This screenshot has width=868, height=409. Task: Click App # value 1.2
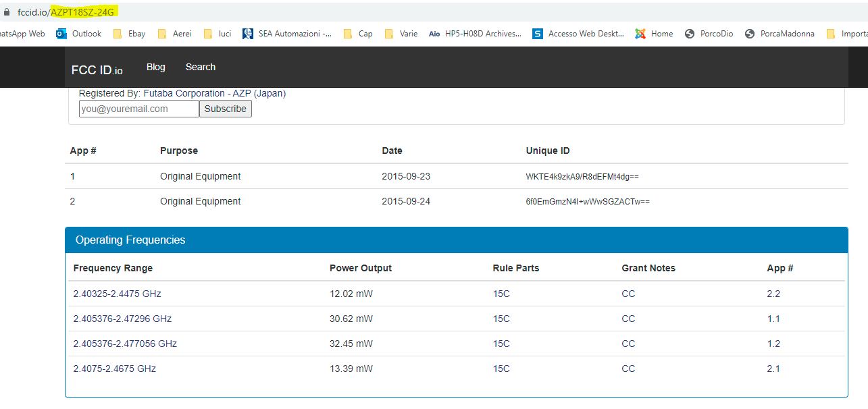pos(773,344)
